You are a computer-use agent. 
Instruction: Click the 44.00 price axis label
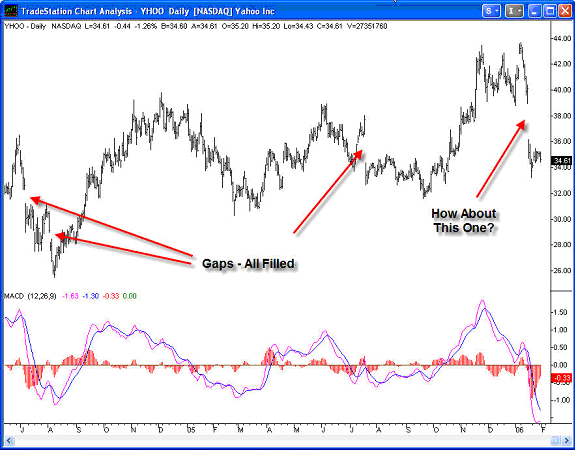coord(563,39)
